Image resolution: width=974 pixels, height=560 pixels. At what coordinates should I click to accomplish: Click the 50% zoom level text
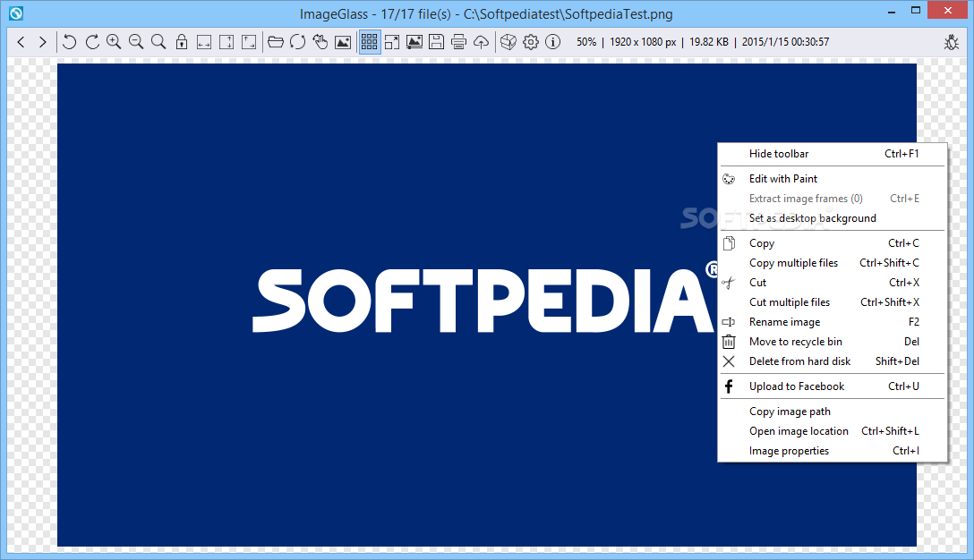coord(585,42)
